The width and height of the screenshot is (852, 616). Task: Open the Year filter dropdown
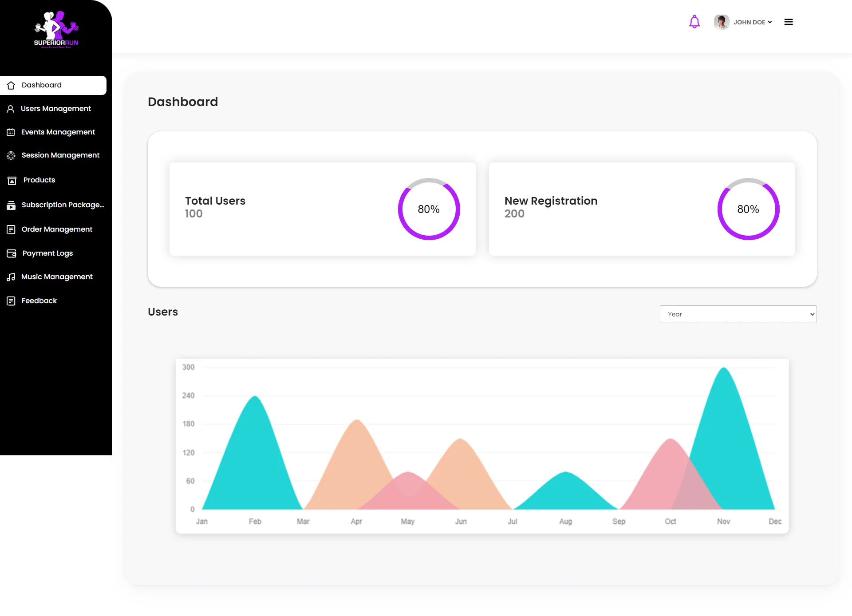coord(738,314)
